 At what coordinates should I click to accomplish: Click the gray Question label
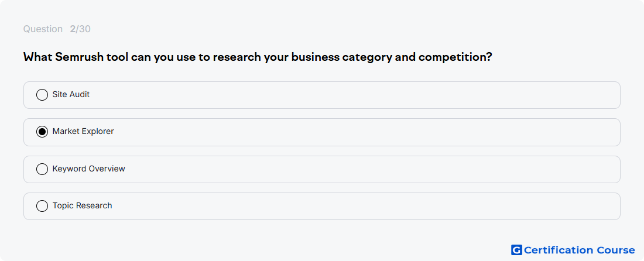point(43,29)
